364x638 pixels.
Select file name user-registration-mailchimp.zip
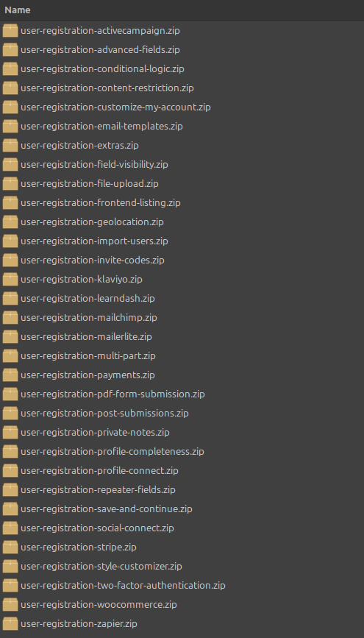click(x=89, y=317)
